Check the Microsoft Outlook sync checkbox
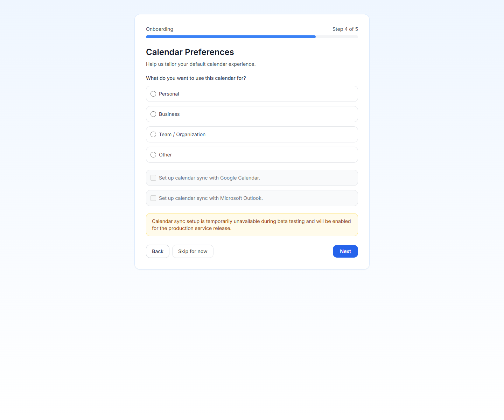 tap(153, 198)
